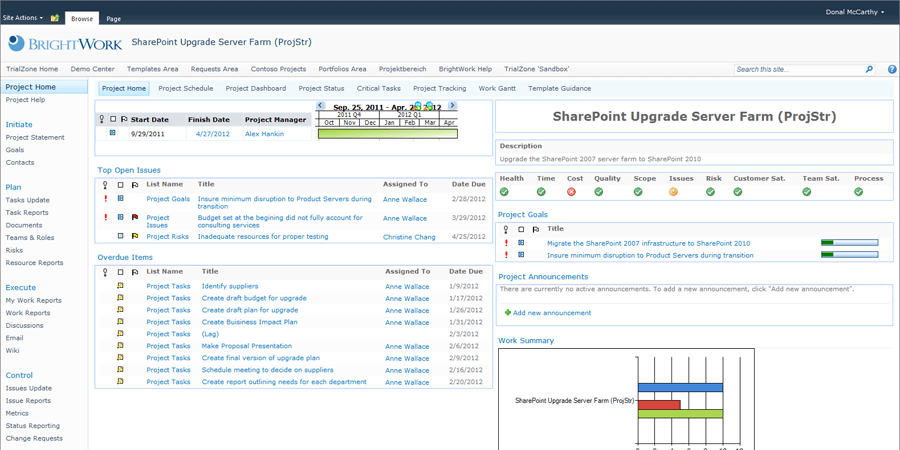Click the 4/27/2012 finish date

[212, 134]
